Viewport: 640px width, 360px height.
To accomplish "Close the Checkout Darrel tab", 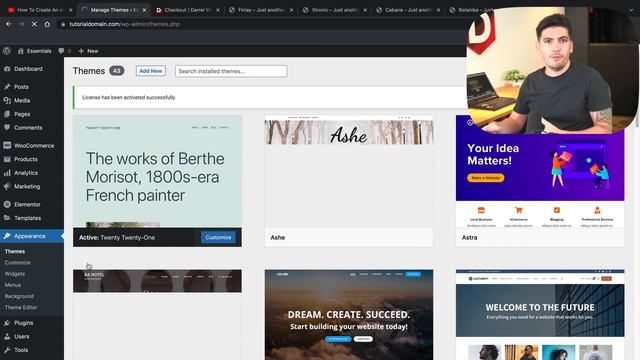I will tap(218, 10).
